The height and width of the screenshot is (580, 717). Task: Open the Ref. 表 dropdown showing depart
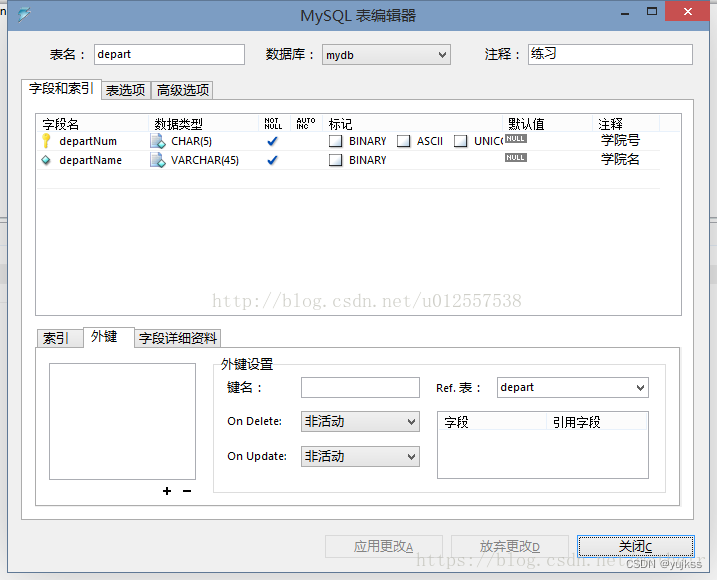[573, 387]
